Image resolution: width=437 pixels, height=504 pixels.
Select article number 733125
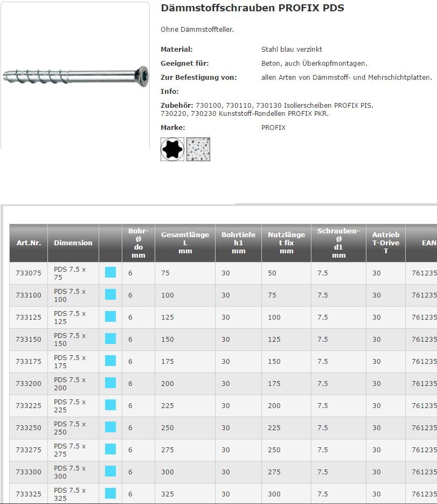(x=29, y=317)
